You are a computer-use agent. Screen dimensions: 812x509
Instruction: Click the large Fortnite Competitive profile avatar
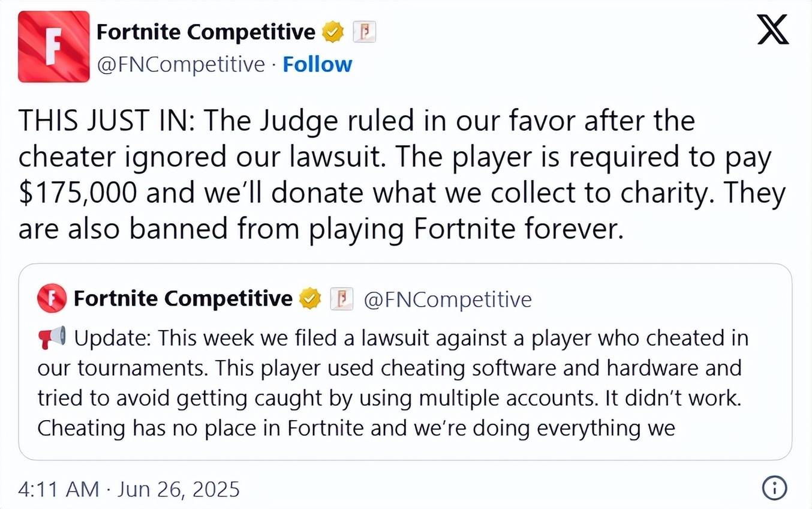(x=54, y=46)
